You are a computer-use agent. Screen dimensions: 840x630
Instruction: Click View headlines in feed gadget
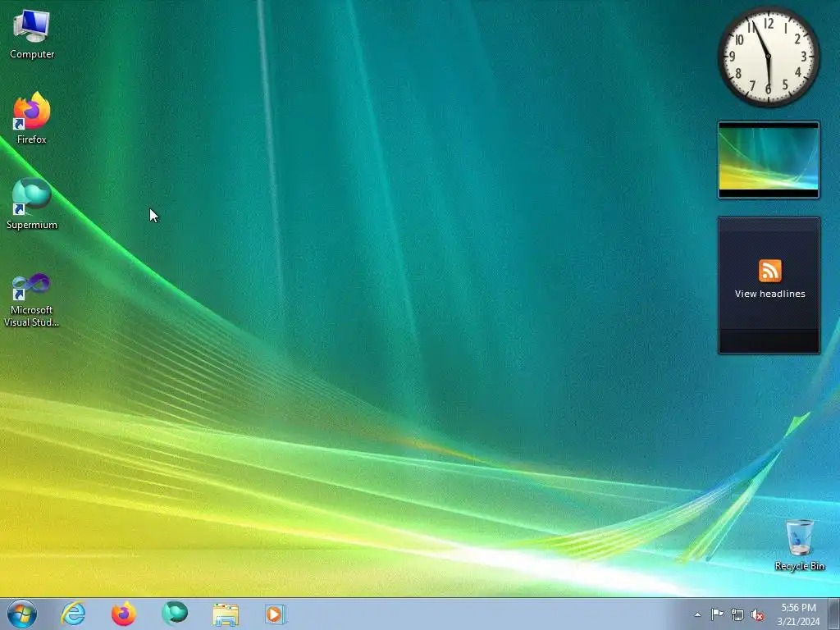coord(769,294)
